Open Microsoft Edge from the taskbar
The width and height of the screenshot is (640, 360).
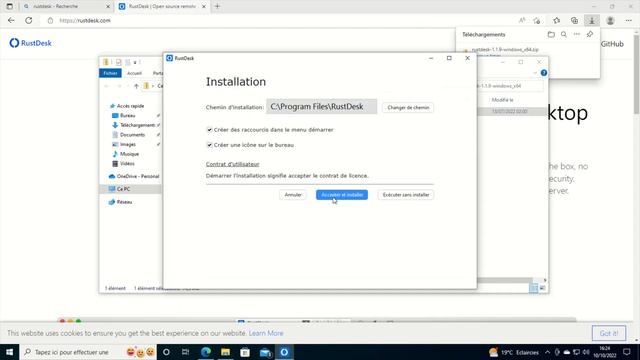(x=206, y=352)
